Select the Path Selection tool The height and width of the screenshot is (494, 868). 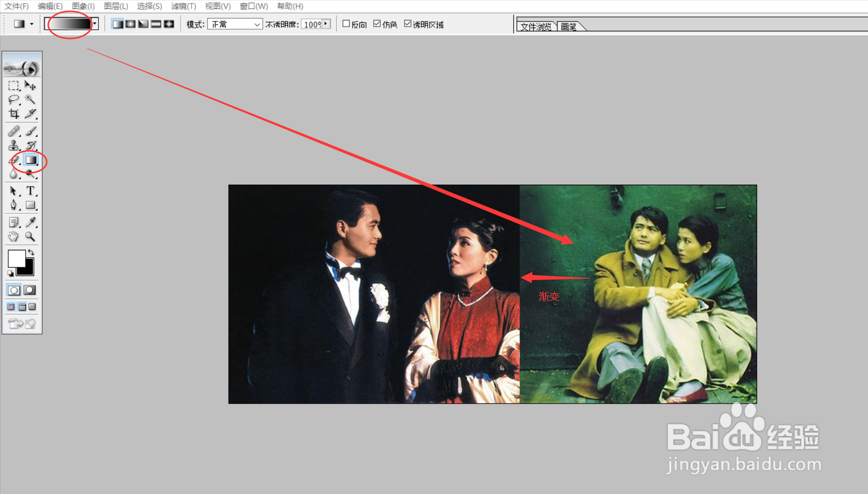click(14, 191)
